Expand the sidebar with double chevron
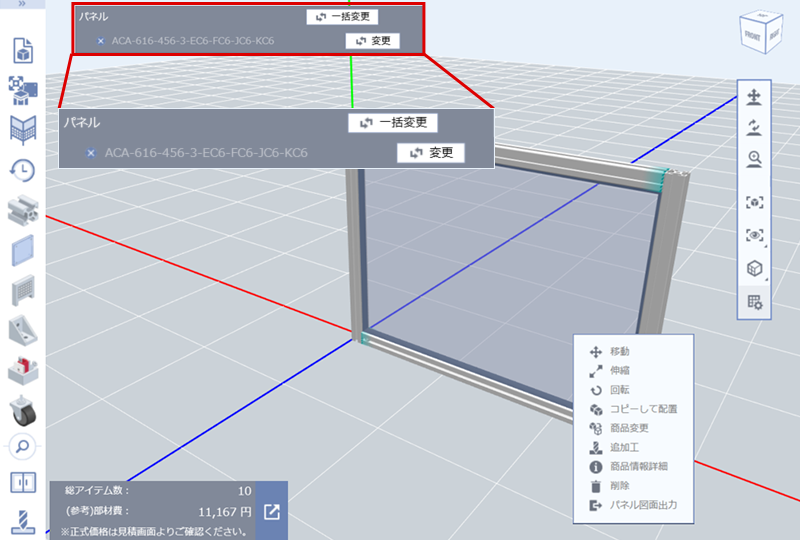Viewport: 800px width, 540px height. point(22,4)
